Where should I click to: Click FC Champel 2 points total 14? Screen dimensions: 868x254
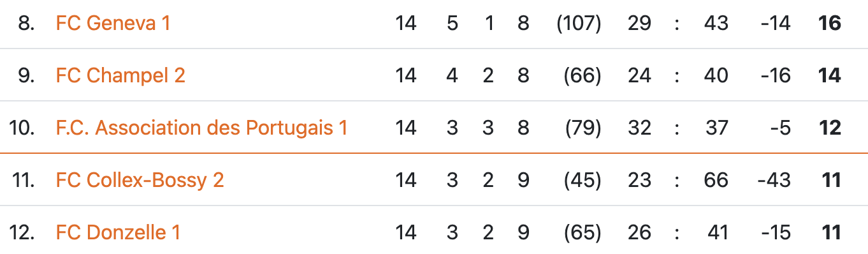coord(830,76)
